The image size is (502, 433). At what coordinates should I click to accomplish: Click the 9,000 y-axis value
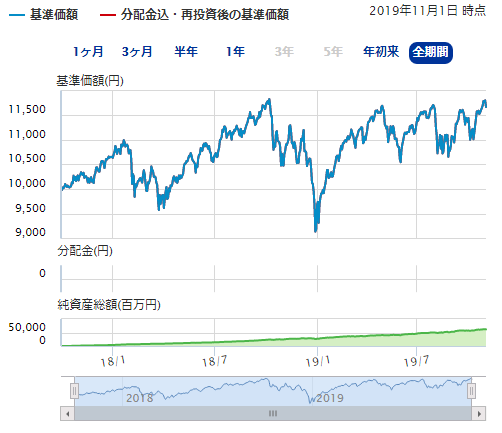point(30,232)
